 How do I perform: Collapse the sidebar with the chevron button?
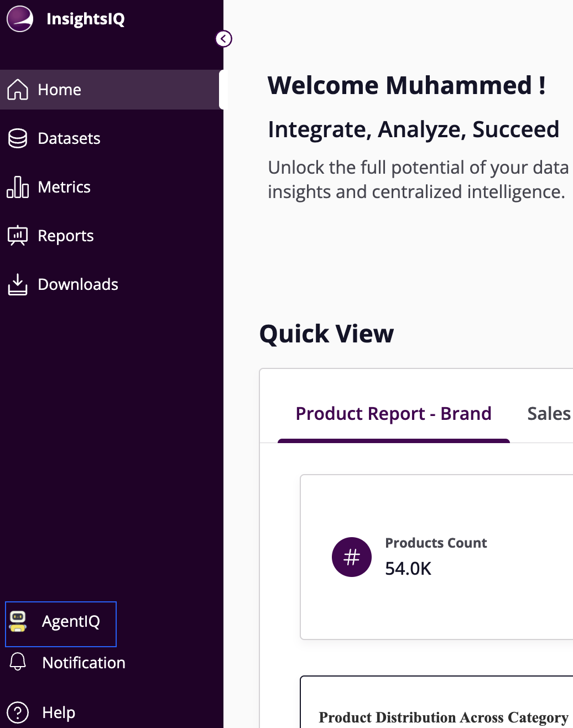coord(223,39)
